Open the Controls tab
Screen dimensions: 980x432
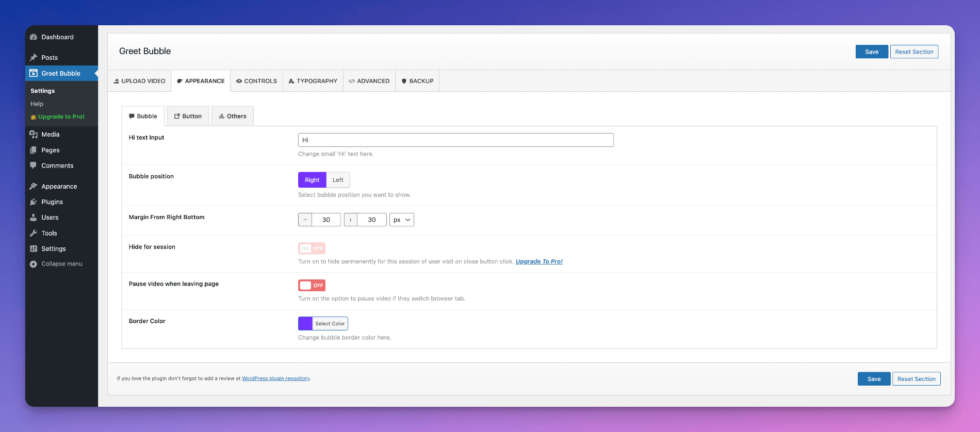pyautogui.click(x=256, y=81)
